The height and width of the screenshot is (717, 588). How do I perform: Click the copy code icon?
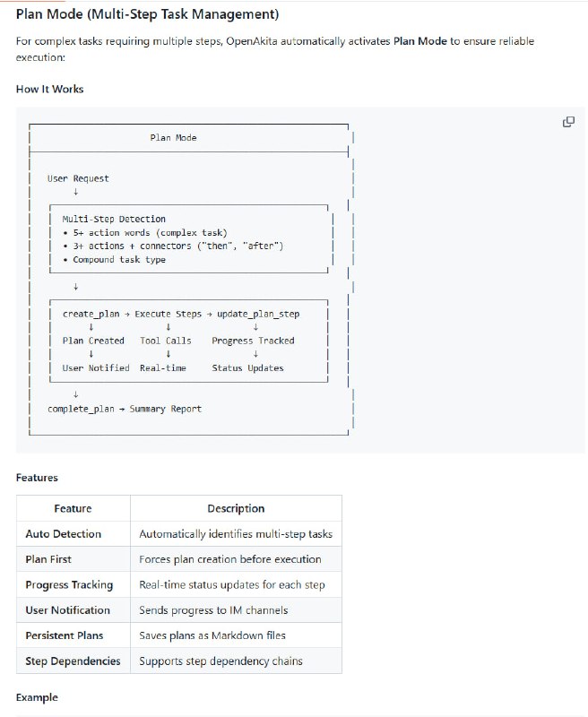[x=568, y=122]
